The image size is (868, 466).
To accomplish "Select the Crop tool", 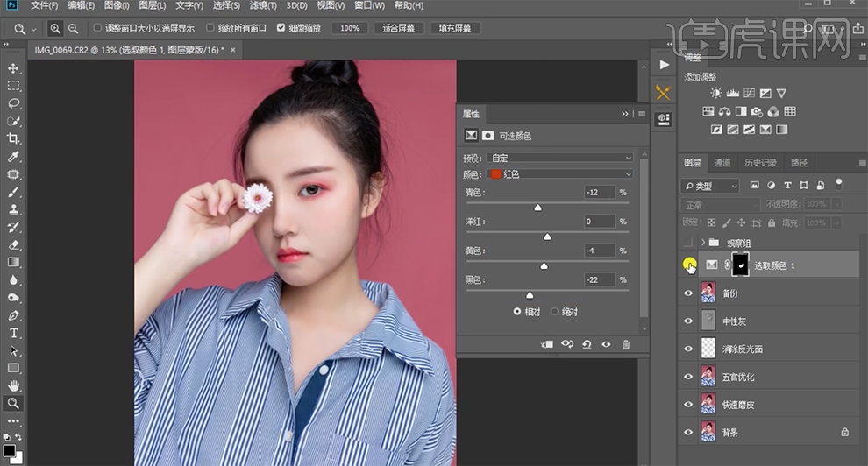I will click(14, 138).
